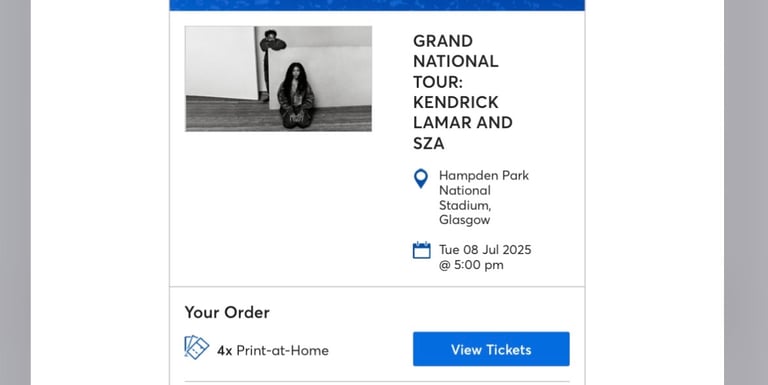The width and height of the screenshot is (768, 385).
Task: Click the blue banner at the top
Action: [377, 5]
